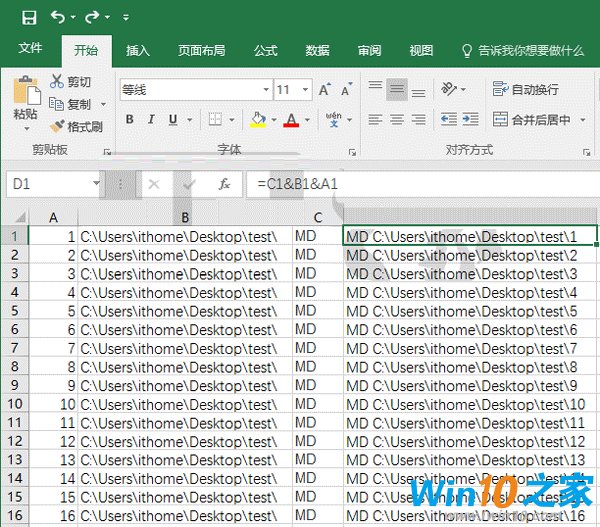Open the 公式 (Formulas) tab

click(265, 50)
